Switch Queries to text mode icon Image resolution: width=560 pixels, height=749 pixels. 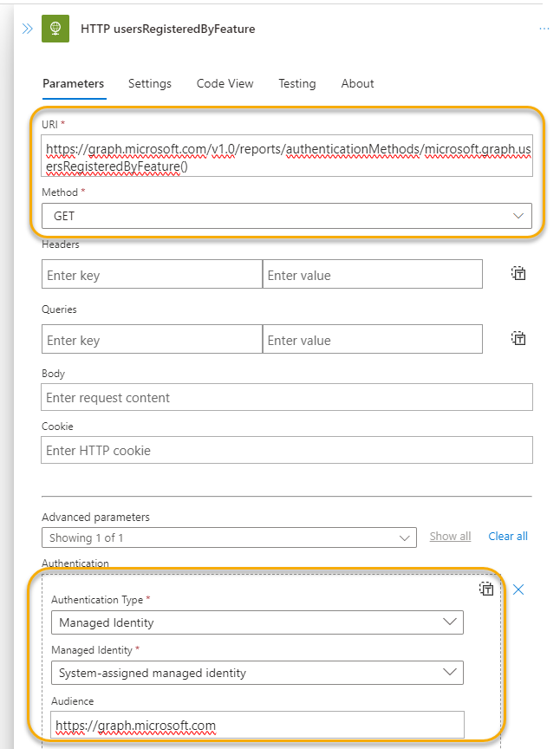[518, 339]
